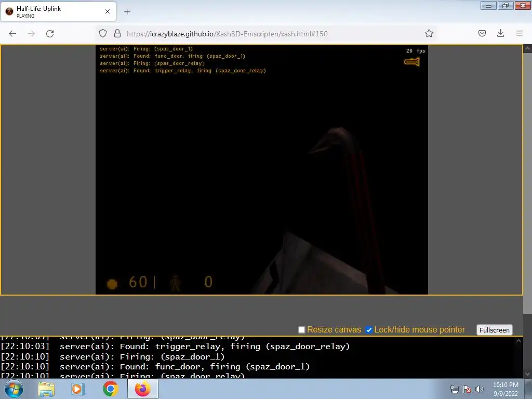The width and height of the screenshot is (532, 399).
Task: Open the volume speaker tray icon
Action: [479, 389]
